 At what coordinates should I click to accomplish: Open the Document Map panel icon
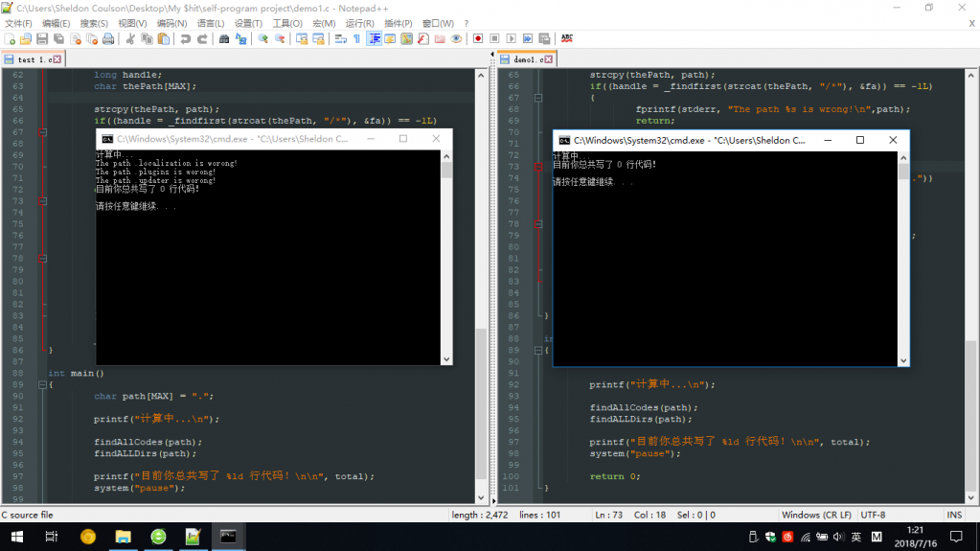pyautogui.click(x=406, y=38)
